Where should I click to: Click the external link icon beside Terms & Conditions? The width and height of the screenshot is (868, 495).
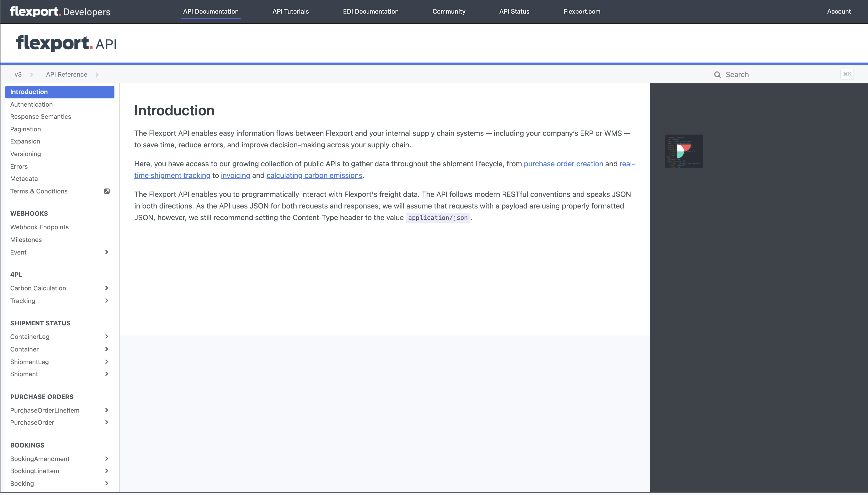[x=107, y=192]
